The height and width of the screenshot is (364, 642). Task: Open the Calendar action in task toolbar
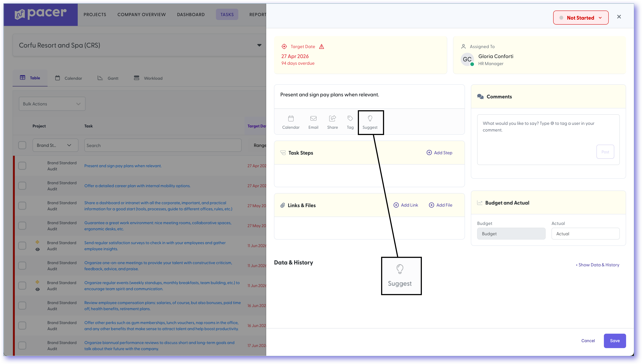point(290,122)
